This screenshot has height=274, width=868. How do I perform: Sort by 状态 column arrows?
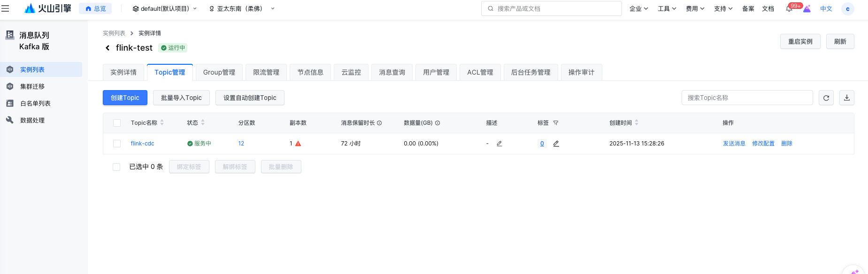coord(203,122)
